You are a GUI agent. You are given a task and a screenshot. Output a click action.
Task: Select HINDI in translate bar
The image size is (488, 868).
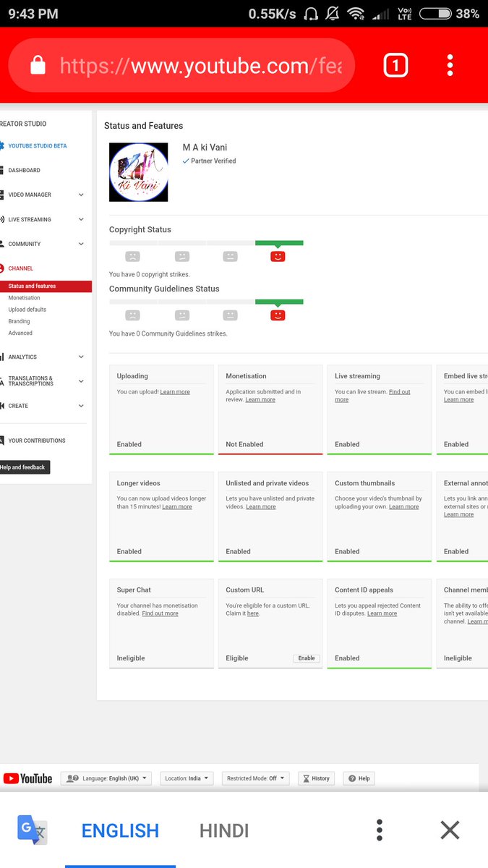coord(224,830)
